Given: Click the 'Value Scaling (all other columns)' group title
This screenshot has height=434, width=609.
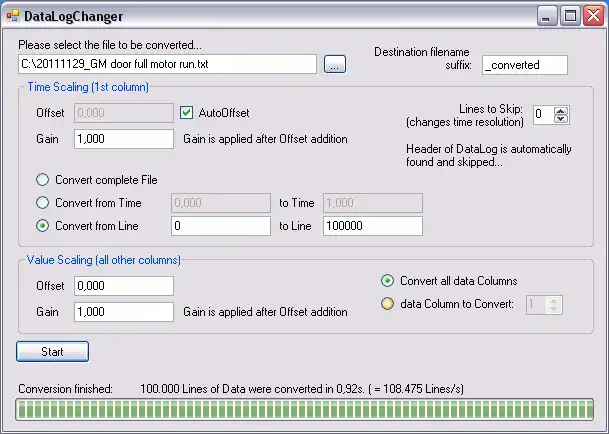Looking at the screenshot, I should pyautogui.click(x=104, y=260).
